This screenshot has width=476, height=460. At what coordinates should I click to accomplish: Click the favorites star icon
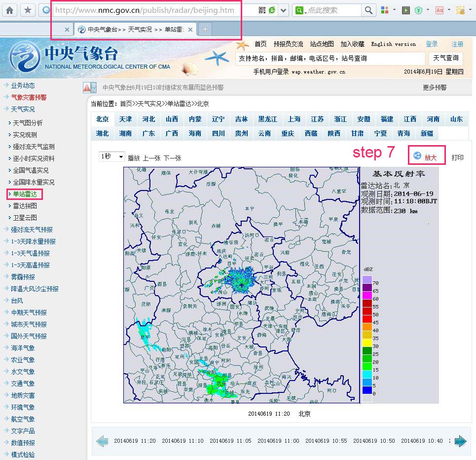pyautogui.click(x=28, y=10)
